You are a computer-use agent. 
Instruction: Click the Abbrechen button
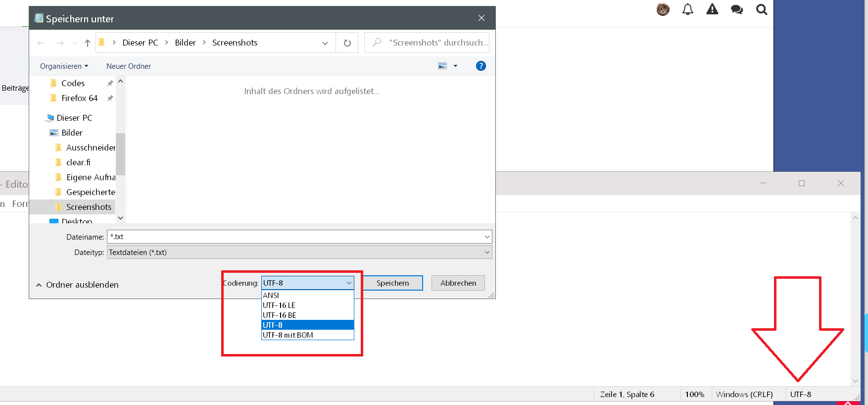(458, 283)
